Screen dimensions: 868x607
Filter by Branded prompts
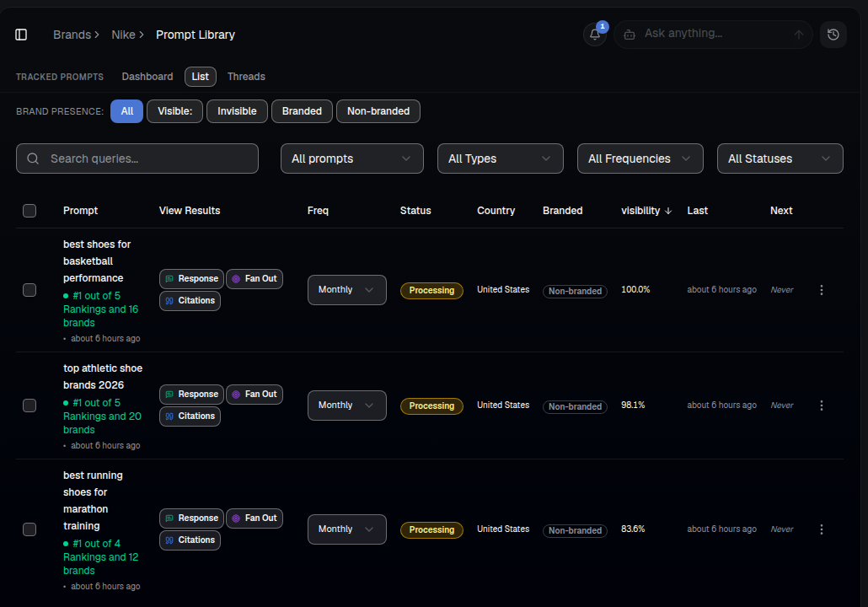tap(302, 111)
